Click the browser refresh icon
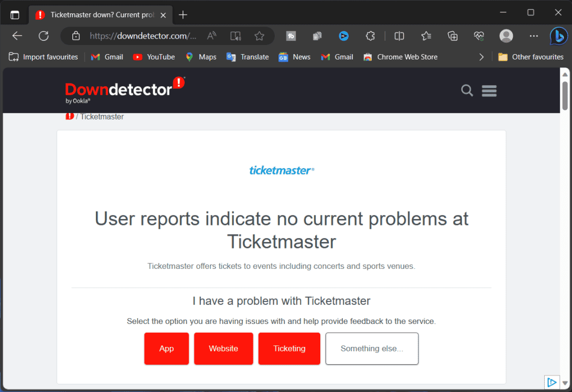Screen dimensions: 572x392 coord(44,36)
